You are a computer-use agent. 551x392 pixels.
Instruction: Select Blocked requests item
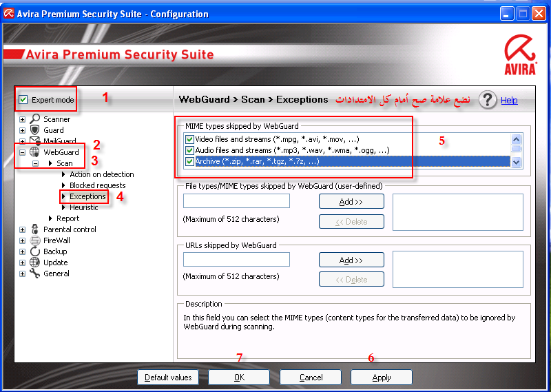(x=97, y=185)
